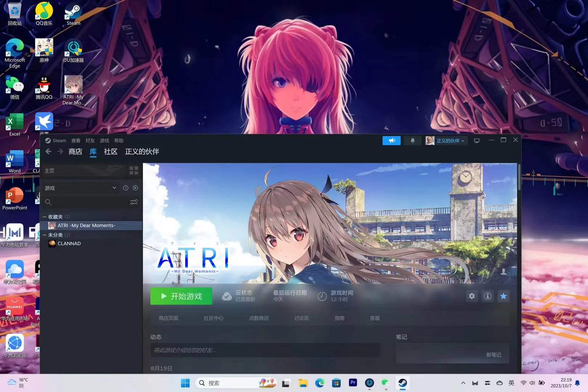Open 华为浏览器 desktop shortcut

point(15,346)
